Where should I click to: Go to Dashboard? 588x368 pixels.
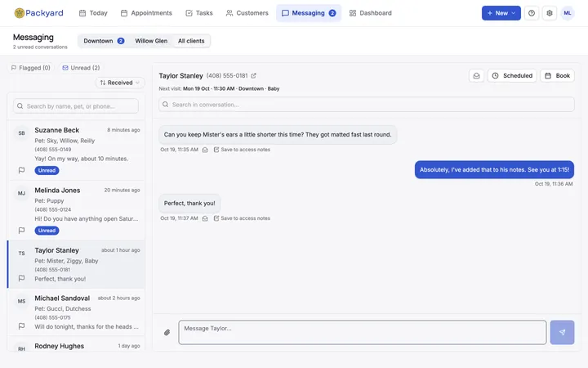coord(371,13)
